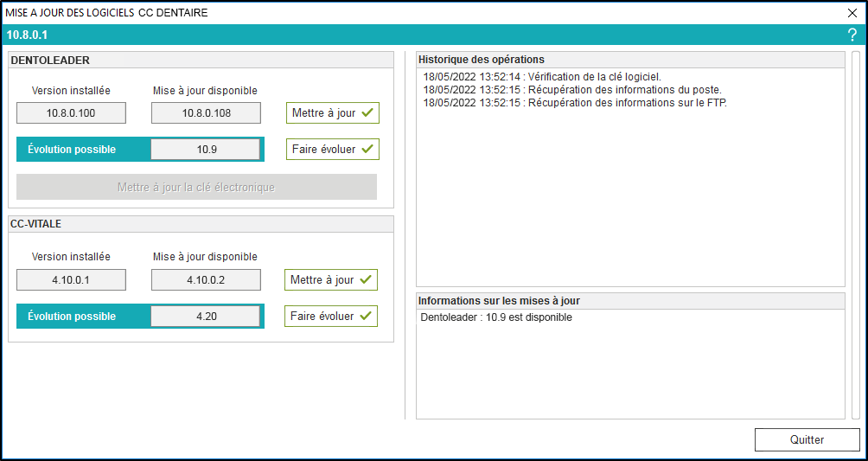868x461 pixels.
Task: Click 'Mise à jour disponible' label under DENTOLEADER
Action: [206, 90]
